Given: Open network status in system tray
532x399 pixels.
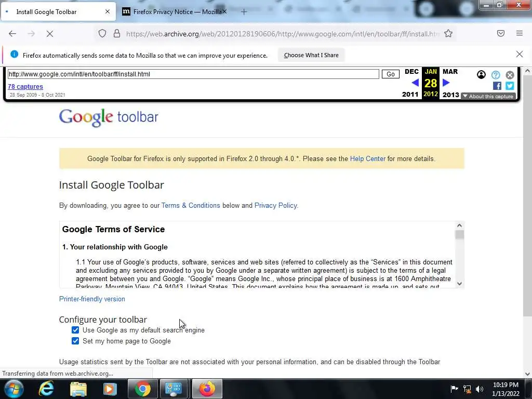Looking at the screenshot, I should pyautogui.click(x=467, y=389).
